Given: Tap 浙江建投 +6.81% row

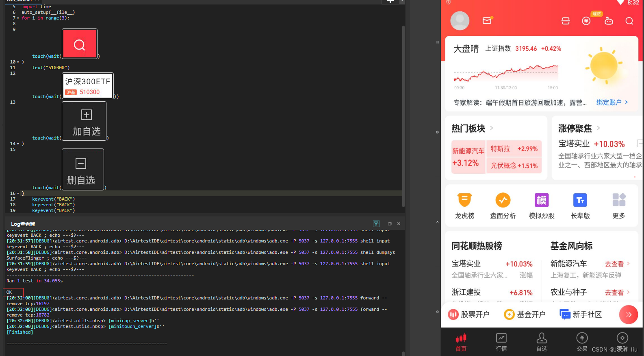Looking at the screenshot, I should click(x=492, y=293).
